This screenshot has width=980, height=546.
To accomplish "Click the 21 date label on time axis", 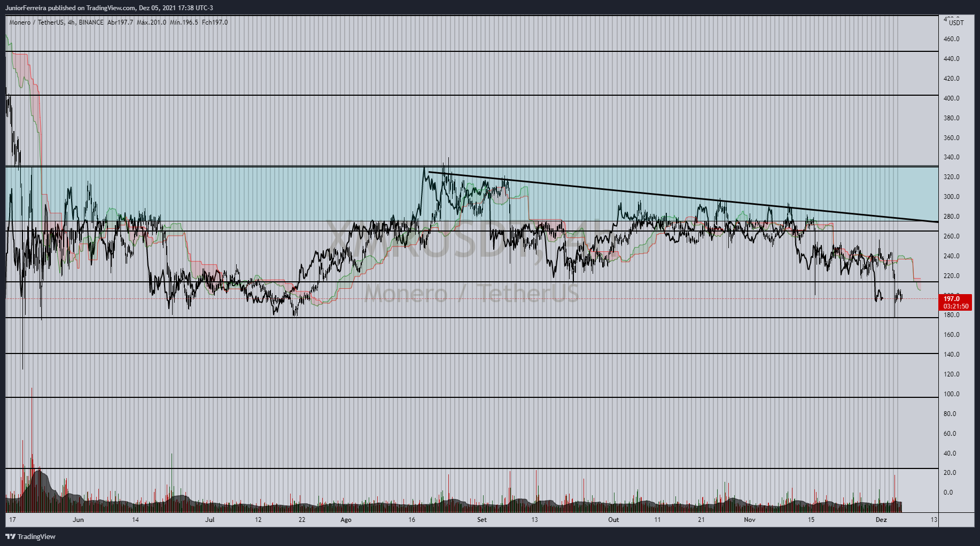I will click(x=701, y=520).
